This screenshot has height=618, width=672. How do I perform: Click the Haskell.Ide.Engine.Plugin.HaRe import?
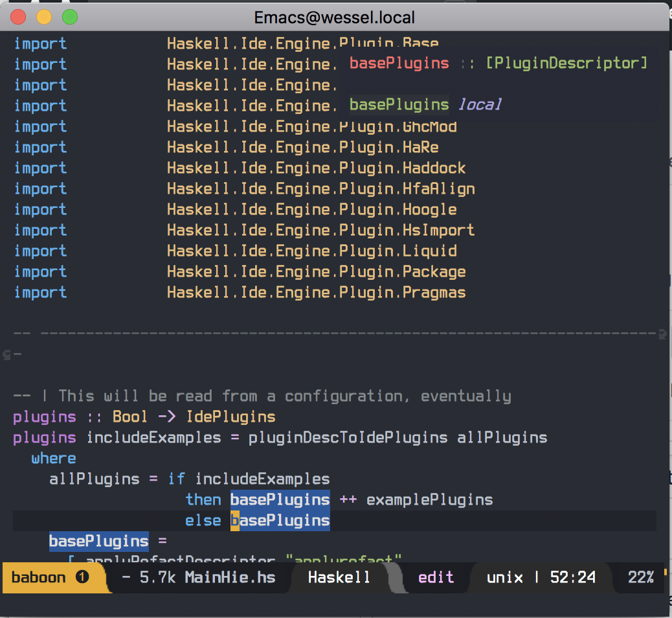click(x=303, y=147)
